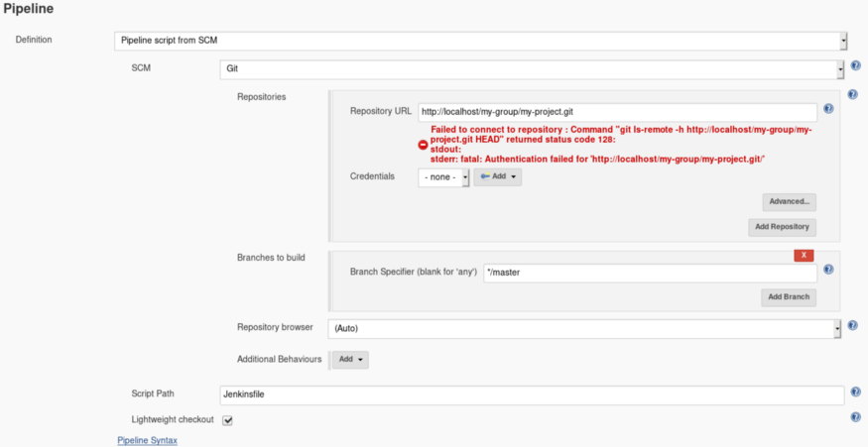
Task: Delete branch with the red X button
Action: point(804,255)
